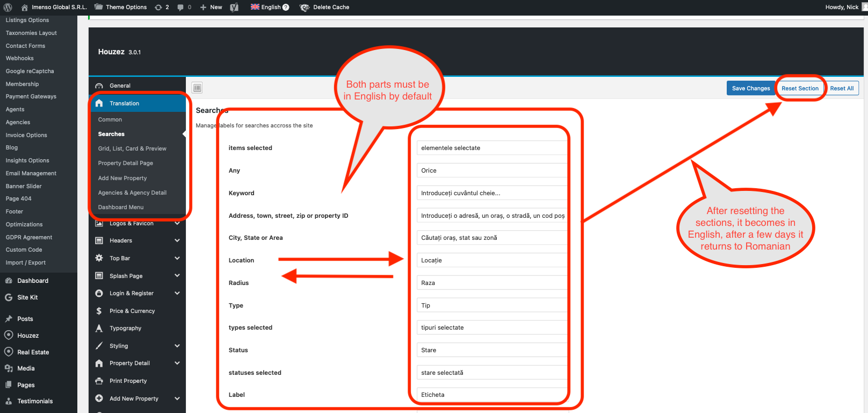The image size is (868, 413).
Task: Expand the Headers section chevron
Action: click(x=177, y=240)
